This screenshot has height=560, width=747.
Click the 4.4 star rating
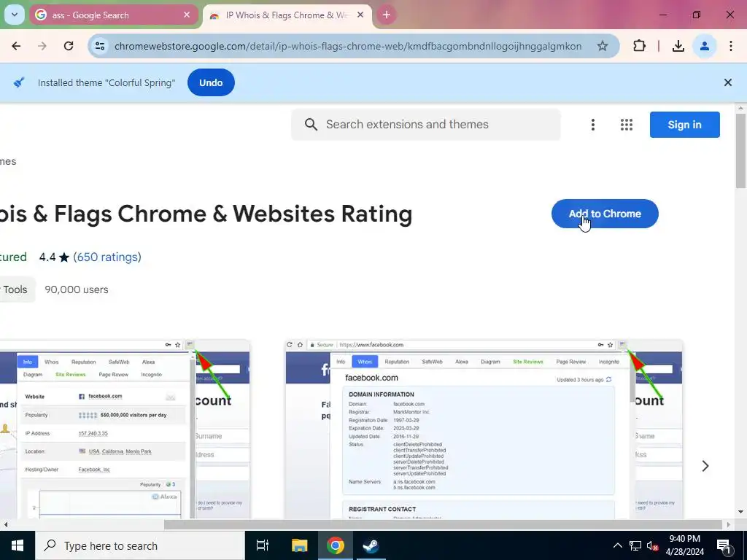pos(54,257)
